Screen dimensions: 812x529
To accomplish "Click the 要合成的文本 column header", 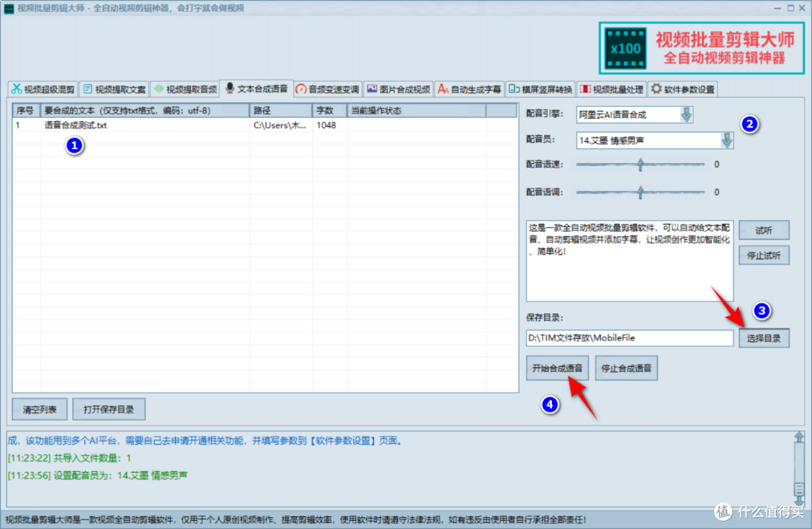I will 145,110.
